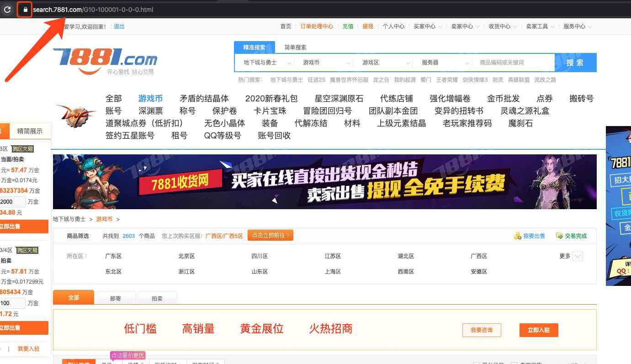Open the 账号回收 category
Screen dimensions: 631x364
click(274, 136)
